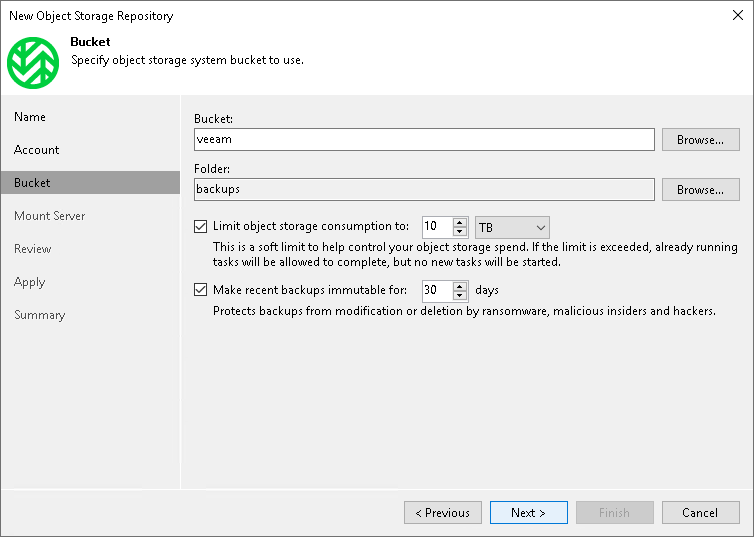Image resolution: width=754 pixels, height=537 pixels.
Task: Decrease immutable days with down arrow
Action: coord(460,295)
